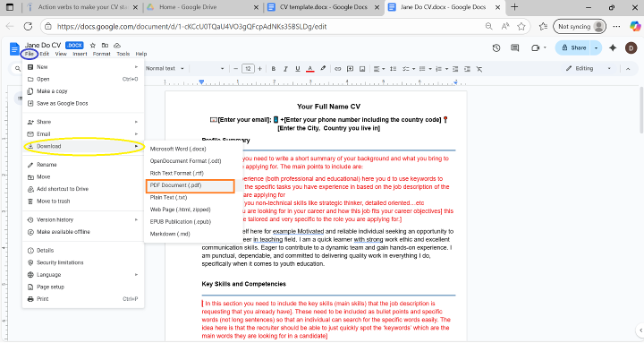Open the View menu
Image resolution: width=644 pixels, height=343 pixels.
(x=61, y=54)
